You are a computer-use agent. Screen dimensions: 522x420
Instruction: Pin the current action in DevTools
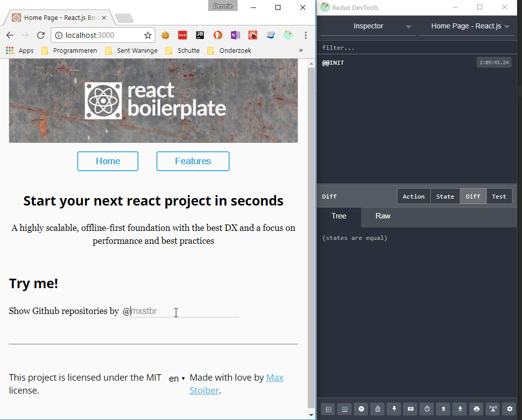393,409
